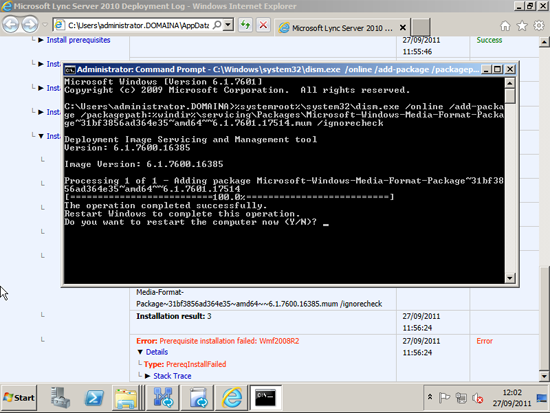Open the Install prerequisites link
The image size is (550, 413).
click(79, 40)
